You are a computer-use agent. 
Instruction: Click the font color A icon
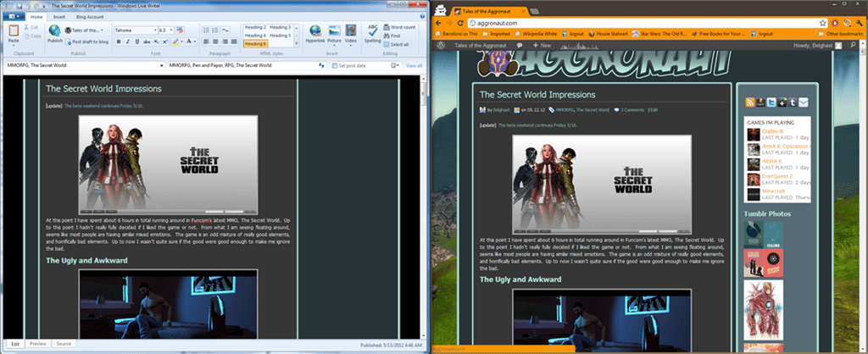[x=189, y=41]
